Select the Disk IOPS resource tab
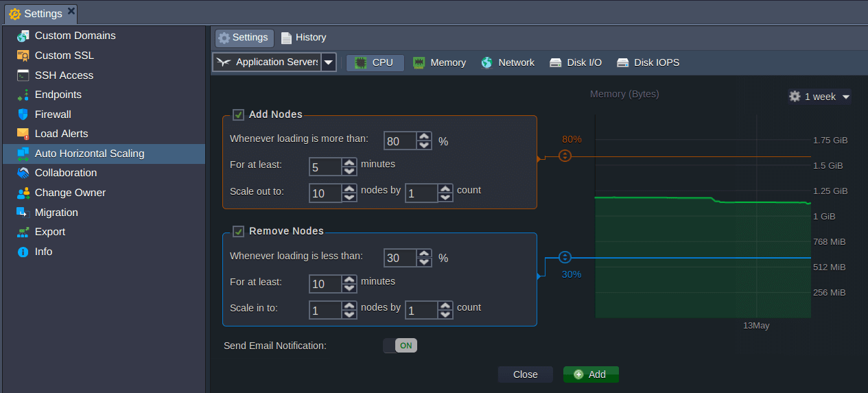The width and height of the screenshot is (868, 393). point(648,62)
